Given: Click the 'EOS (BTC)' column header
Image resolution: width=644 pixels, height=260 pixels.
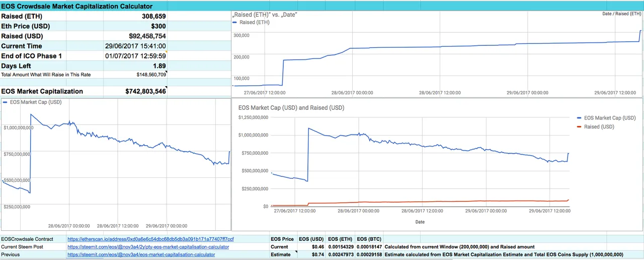Looking at the screenshot, I should click(x=369, y=239).
